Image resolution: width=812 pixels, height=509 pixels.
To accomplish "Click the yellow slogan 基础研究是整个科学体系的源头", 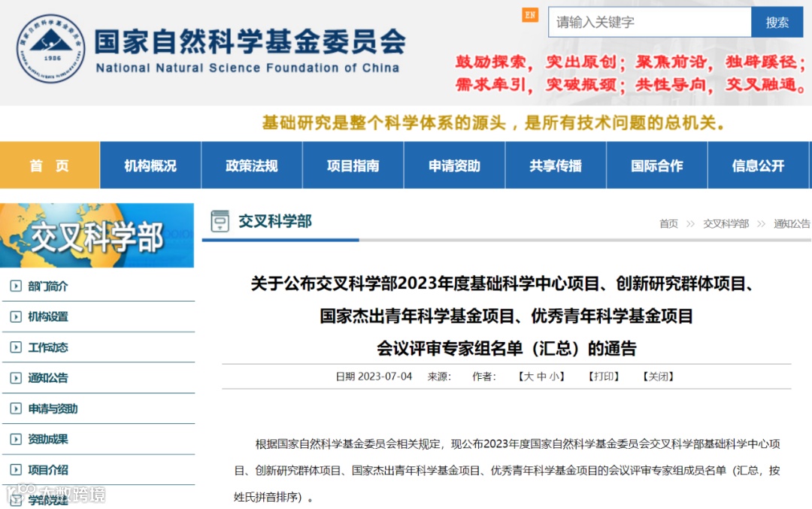I will click(384, 123).
